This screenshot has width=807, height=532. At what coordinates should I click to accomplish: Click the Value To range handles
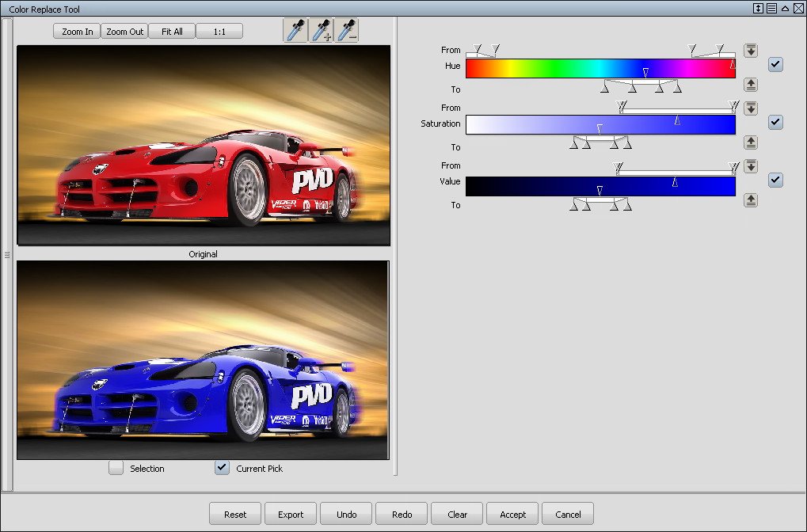[x=600, y=204]
